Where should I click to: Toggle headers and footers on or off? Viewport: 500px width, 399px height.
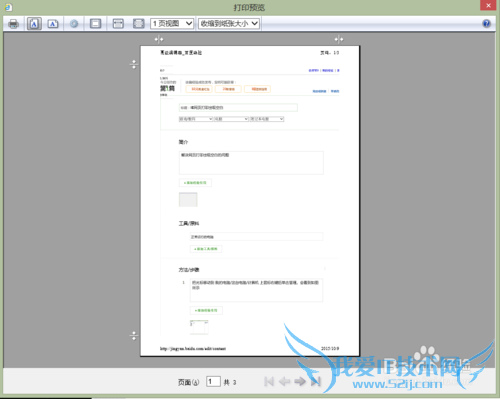coord(95,24)
